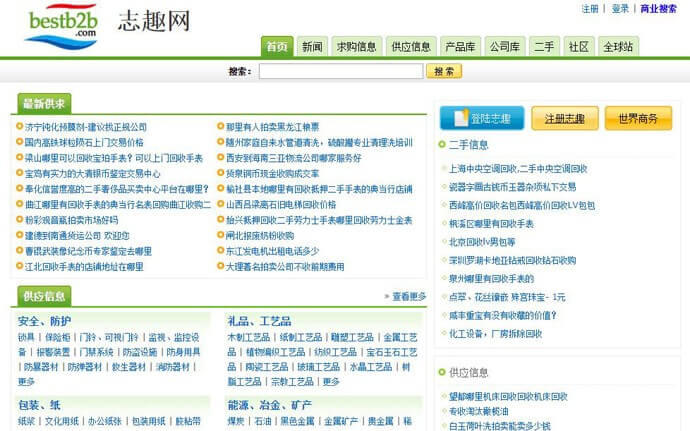Screen dimensions: 690x431
Task: Click the bullet icon before 上海中央空调回收
Action: point(442,169)
